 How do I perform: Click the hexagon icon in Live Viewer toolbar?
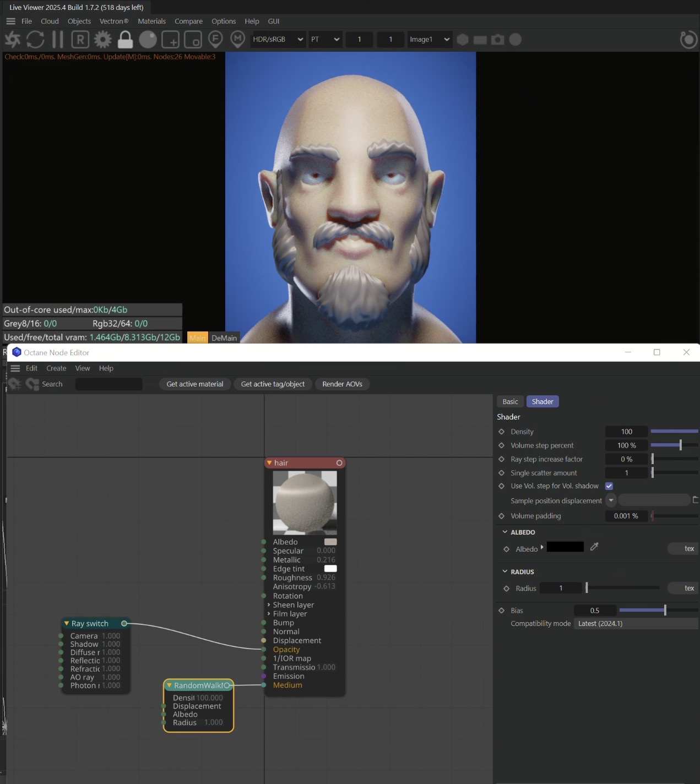(463, 40)
